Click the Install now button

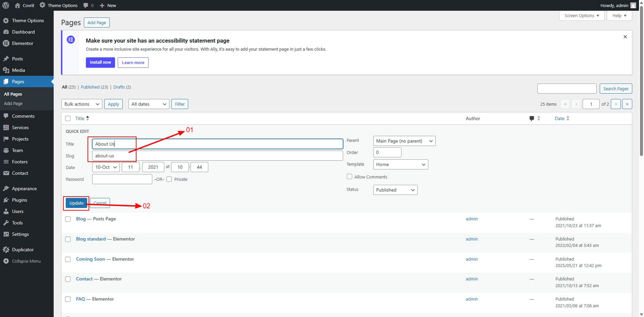tap(100, 62)
